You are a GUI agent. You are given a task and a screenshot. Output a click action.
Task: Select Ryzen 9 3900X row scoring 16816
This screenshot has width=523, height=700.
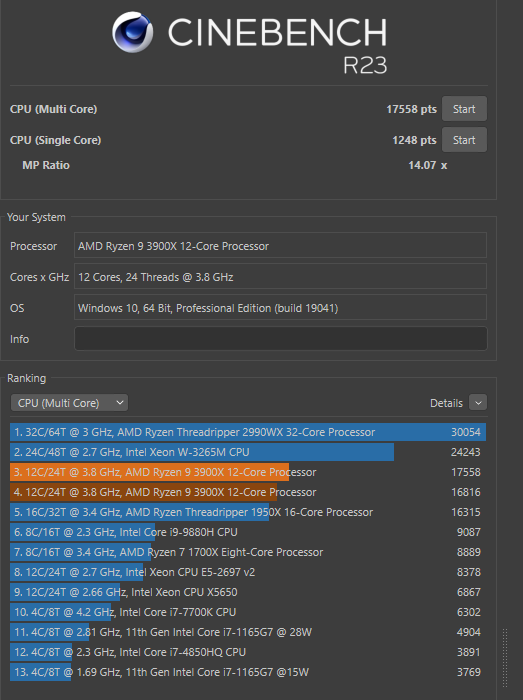[x=248, y=492]
